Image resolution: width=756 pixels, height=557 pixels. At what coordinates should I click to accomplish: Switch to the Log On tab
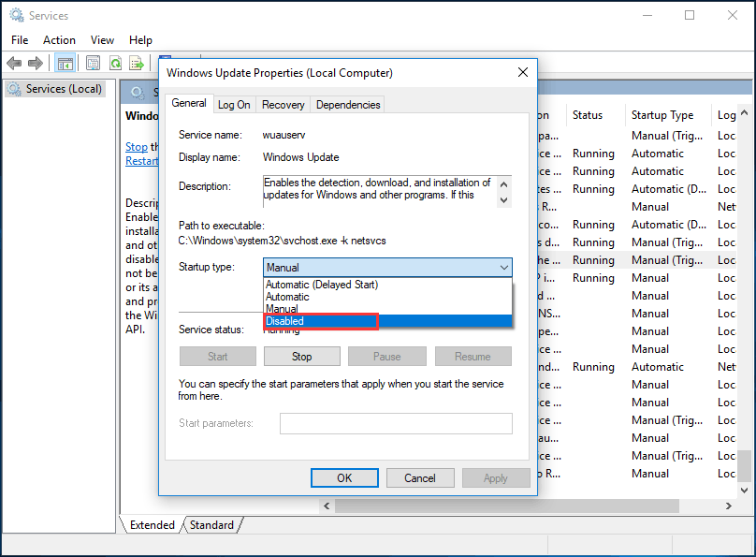[234, 105]
